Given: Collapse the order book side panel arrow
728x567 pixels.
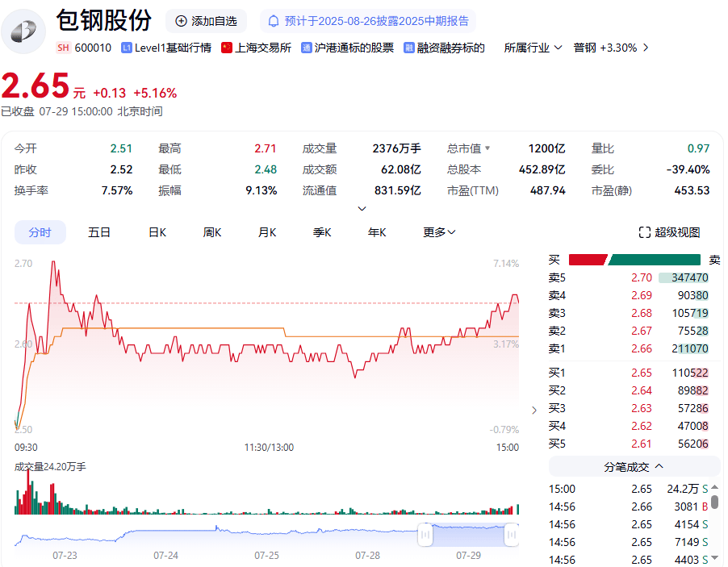Looking at the screenshot, I should click(x=533, y=410).
